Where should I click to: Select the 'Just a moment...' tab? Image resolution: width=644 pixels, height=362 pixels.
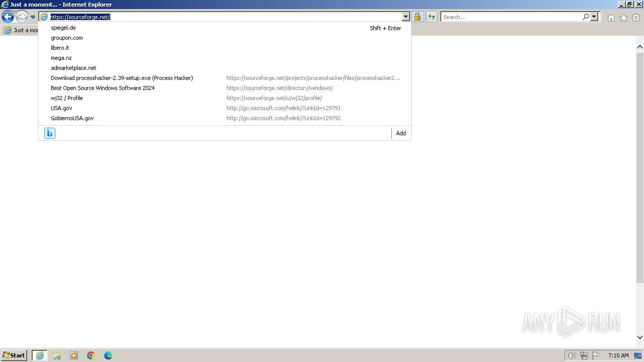coord(21,30)
